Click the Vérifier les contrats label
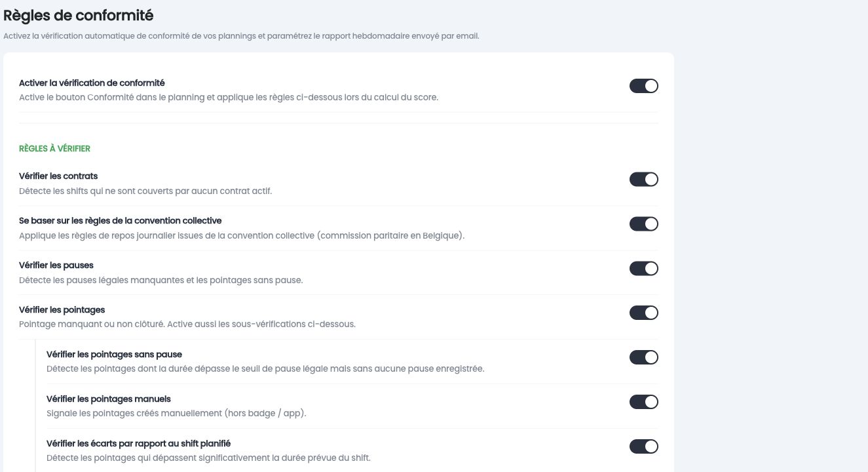This screenshot has height=472, width=868. click(x=58, y=176)
